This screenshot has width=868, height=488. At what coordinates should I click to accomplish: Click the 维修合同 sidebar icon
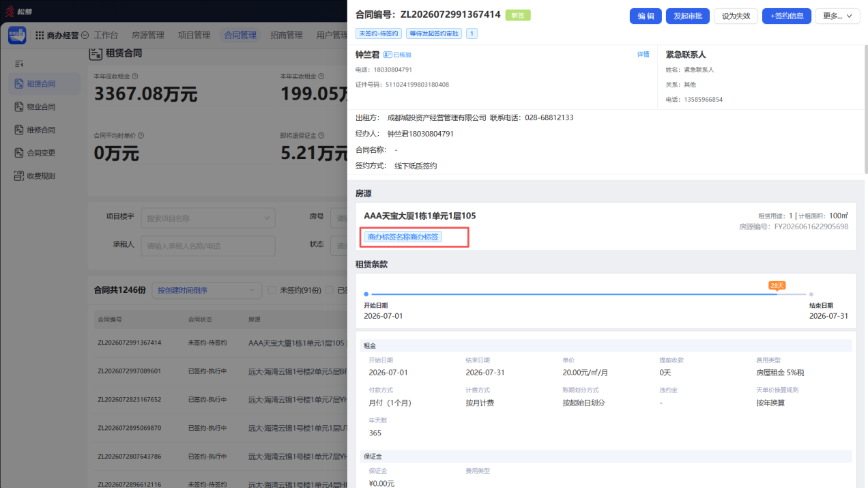(x=19, y=130)
